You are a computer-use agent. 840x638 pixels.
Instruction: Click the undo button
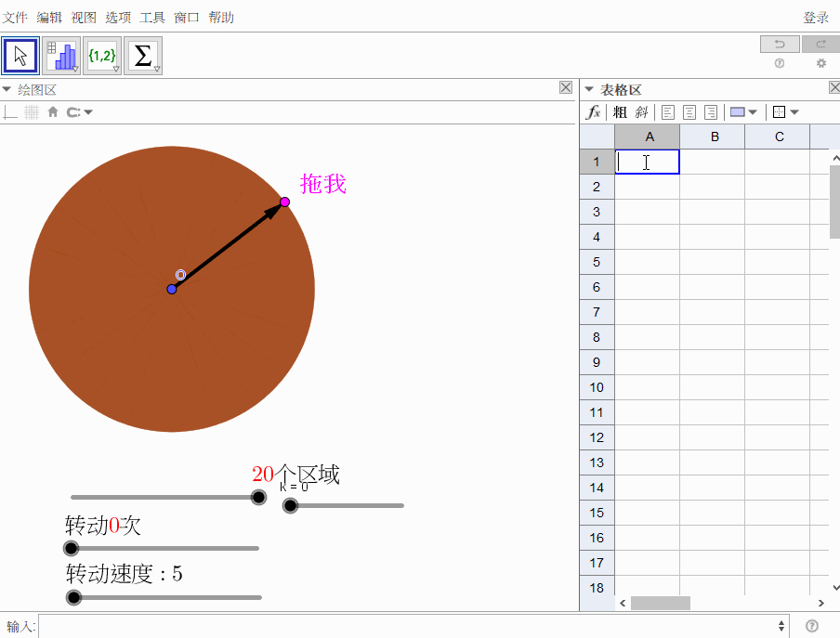tap(780, 44)
